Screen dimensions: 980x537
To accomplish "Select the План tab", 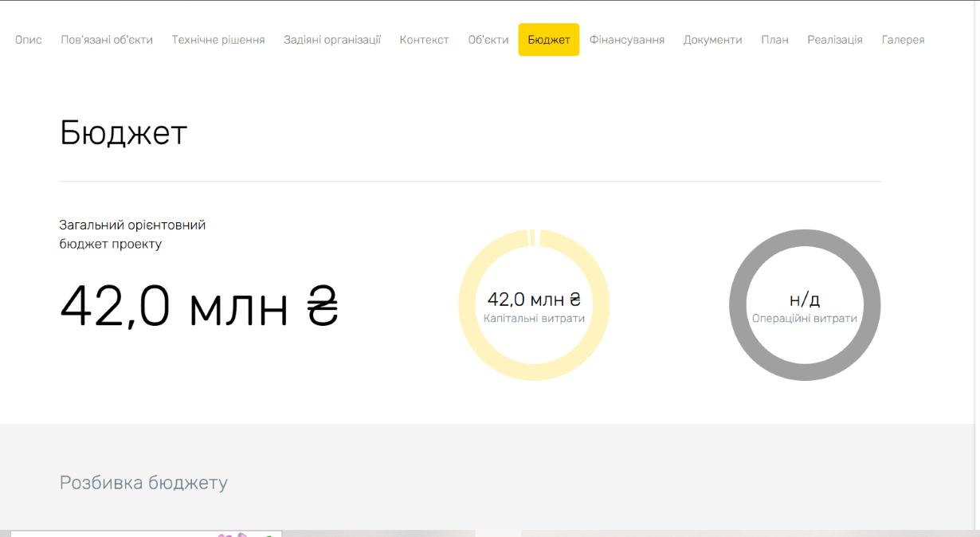I will click(x=774, y=40).
